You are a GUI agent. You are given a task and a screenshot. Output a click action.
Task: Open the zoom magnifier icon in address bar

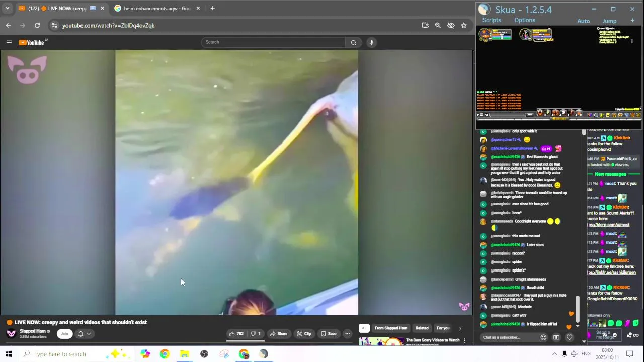coord(438,25)
